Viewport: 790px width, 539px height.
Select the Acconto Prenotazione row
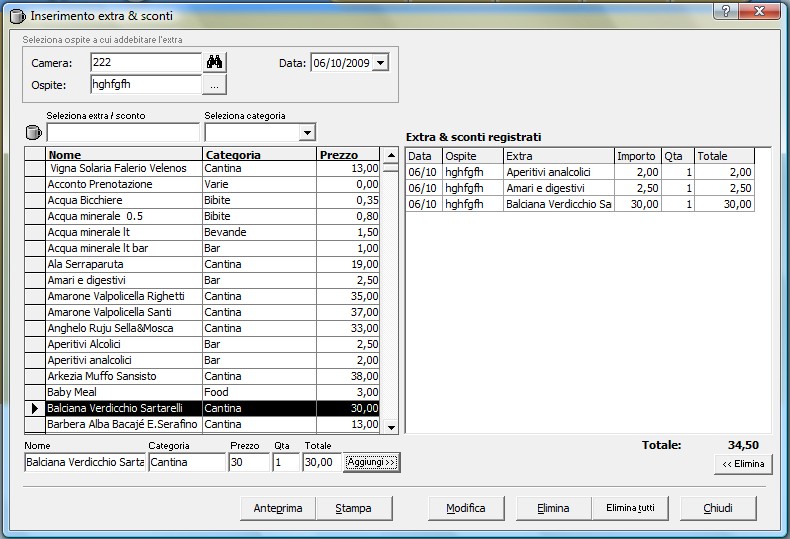(x=202, y=184)
